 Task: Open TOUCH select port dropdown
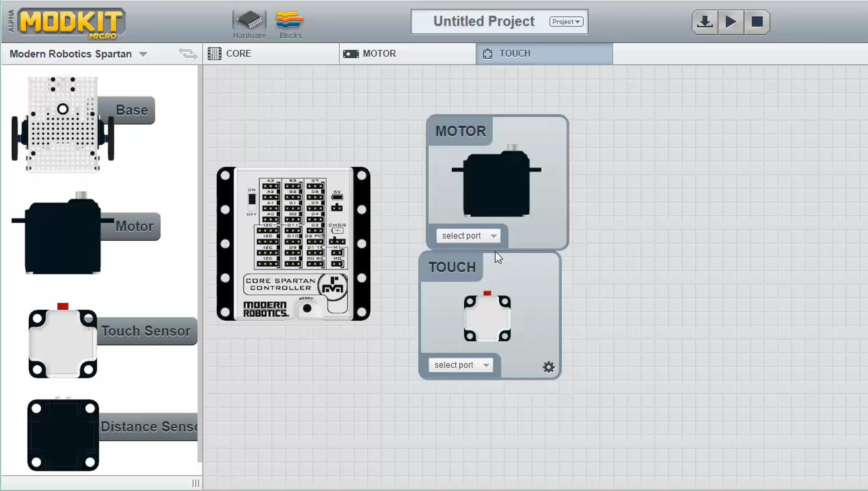[461, 365]
